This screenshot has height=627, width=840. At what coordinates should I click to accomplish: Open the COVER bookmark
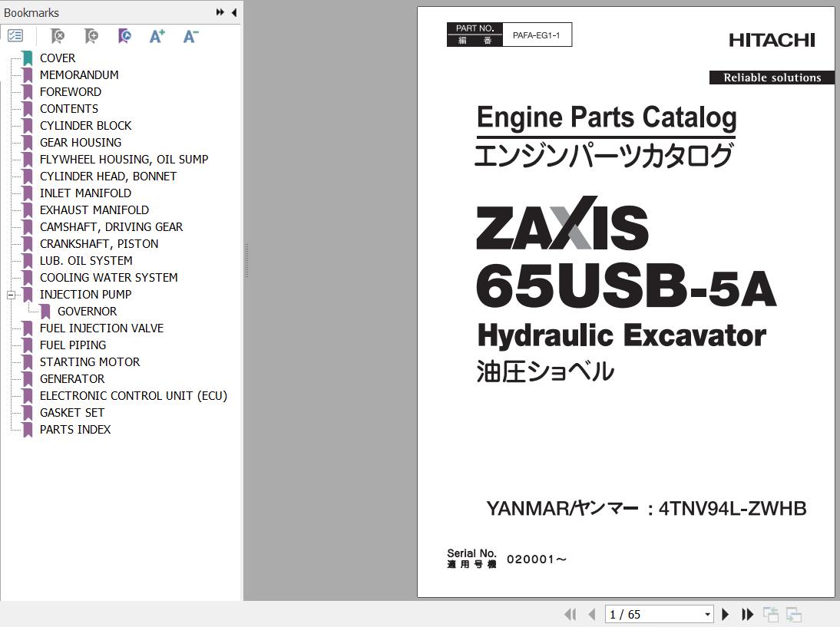click(58, 58)
